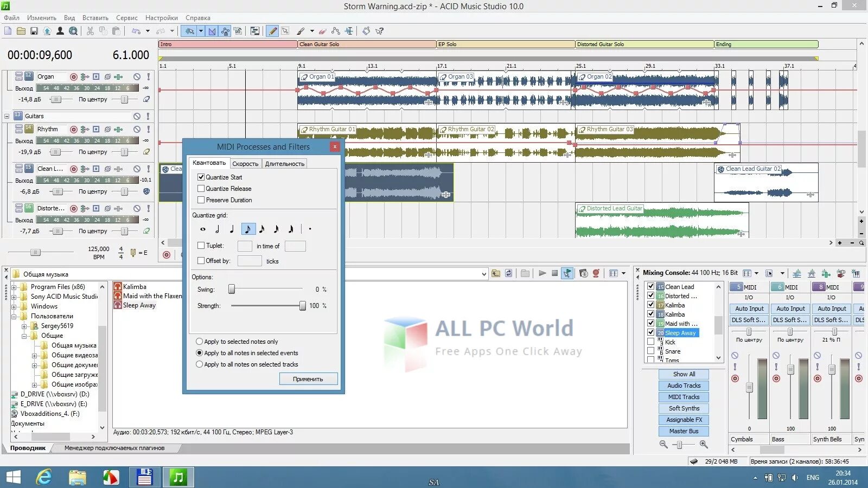Expand the Program Files (x86) folder

[15, 287]
